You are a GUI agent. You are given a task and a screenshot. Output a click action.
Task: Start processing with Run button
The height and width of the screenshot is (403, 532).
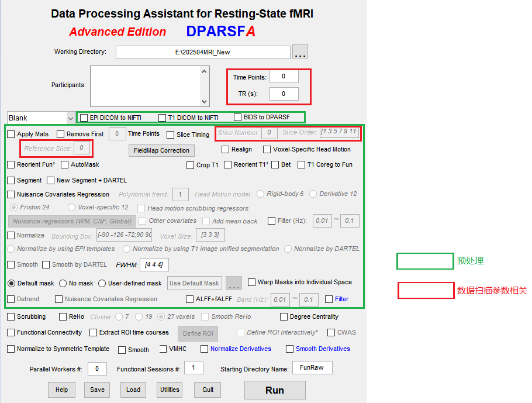click(275, 390)
